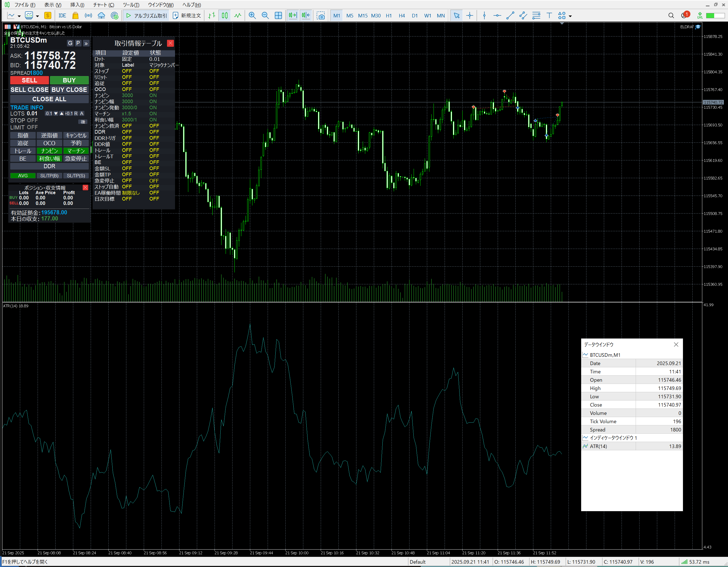Click the CLOSE ALL button

tap(49, 99)
